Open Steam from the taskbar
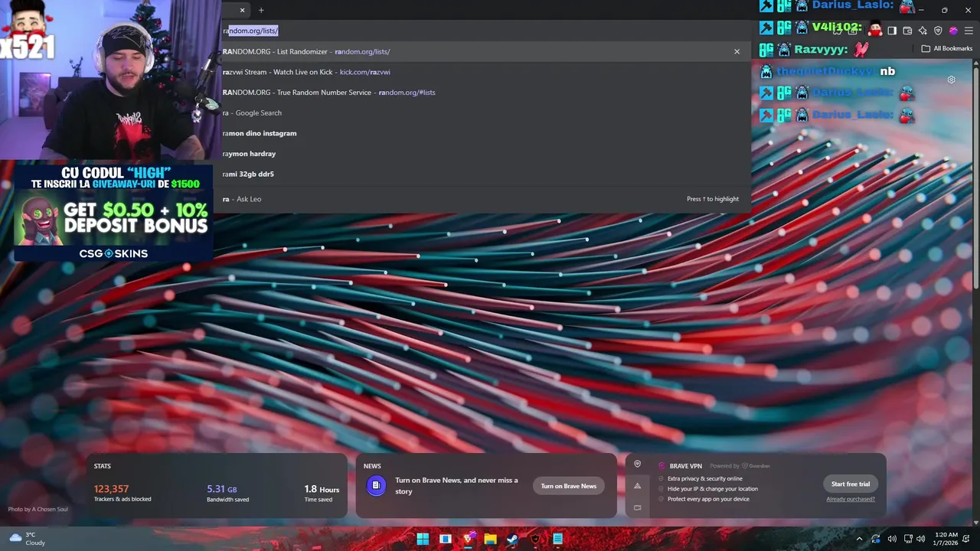The width and height of the screenshot is (980, 551). tap(513, 539)
